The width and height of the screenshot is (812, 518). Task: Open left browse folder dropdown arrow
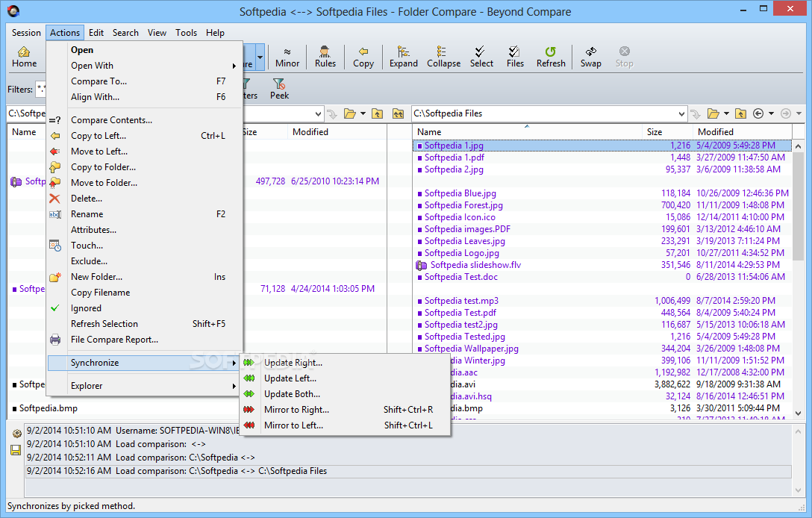pos(363,113)
